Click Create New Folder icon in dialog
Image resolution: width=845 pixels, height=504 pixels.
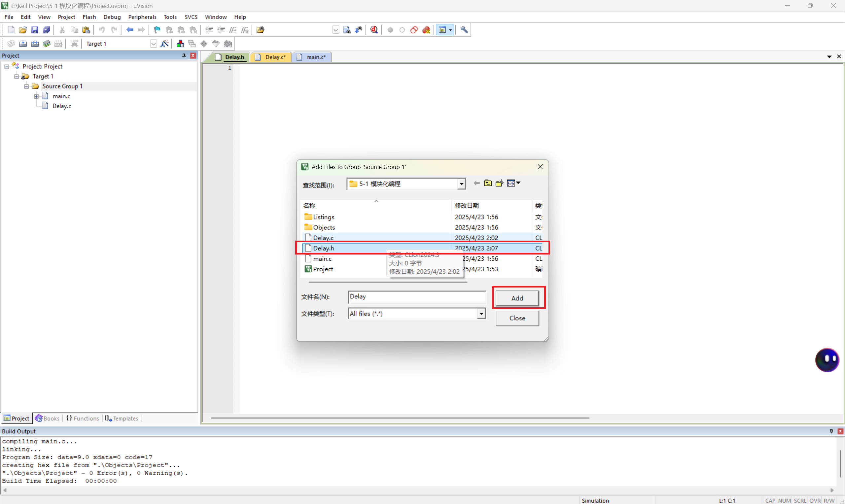click(499, 184)
